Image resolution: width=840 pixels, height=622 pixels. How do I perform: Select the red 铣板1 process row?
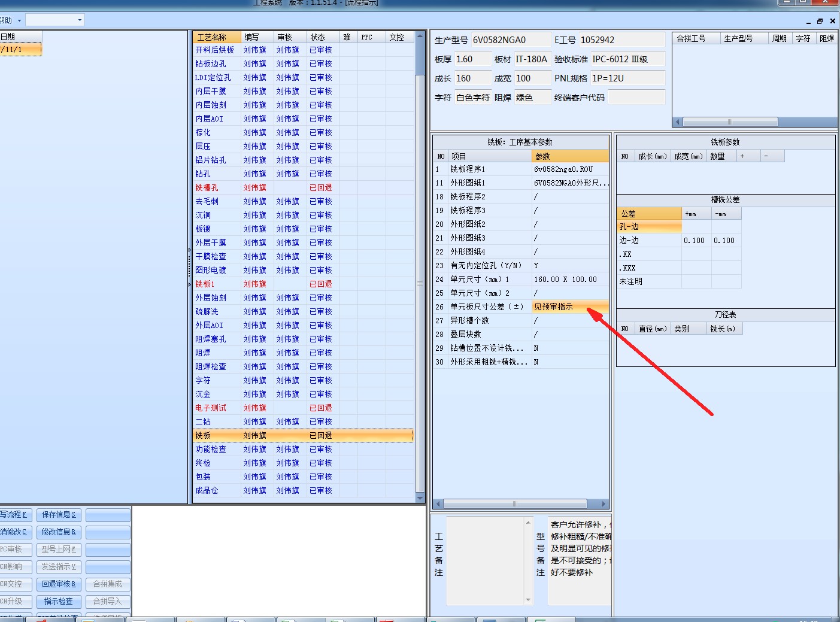click(x=303, y=284)
